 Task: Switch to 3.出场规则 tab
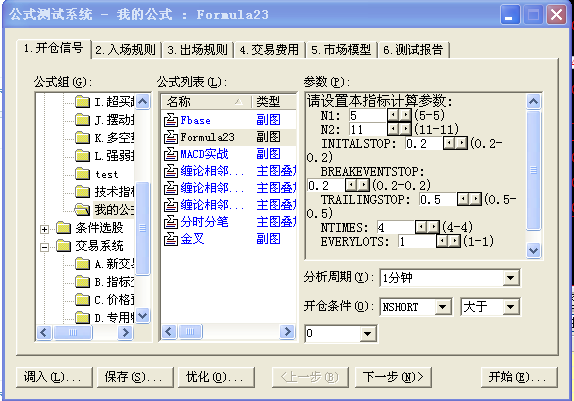click(198, 49)
